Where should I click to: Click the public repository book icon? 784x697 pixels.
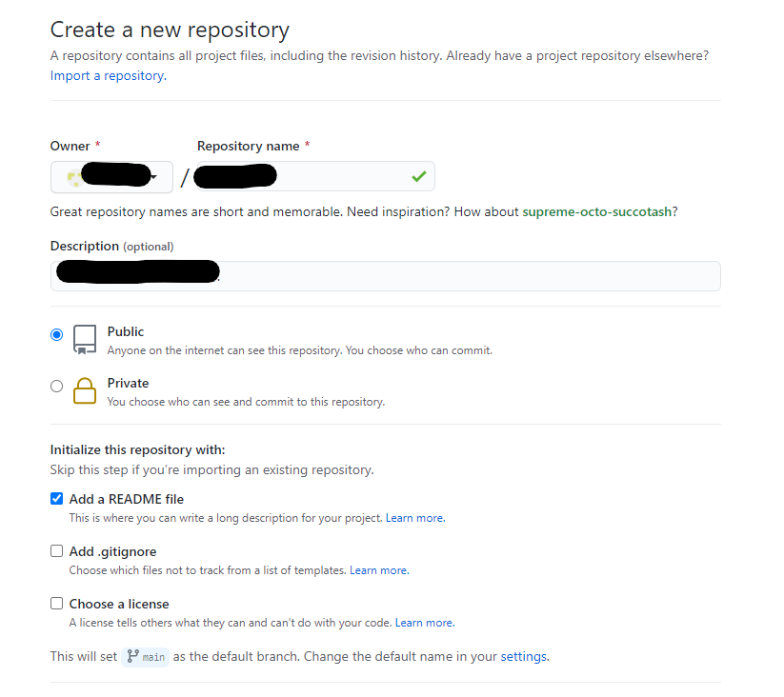click(85, 340)
